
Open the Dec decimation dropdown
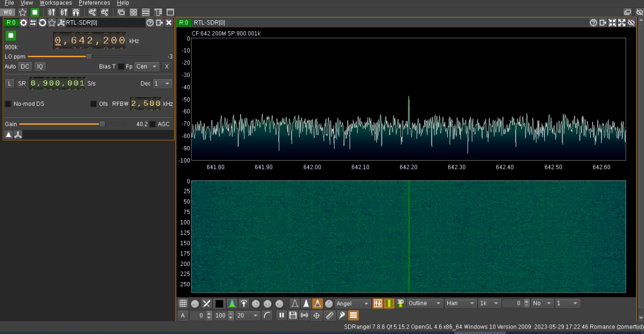[162, 84]
